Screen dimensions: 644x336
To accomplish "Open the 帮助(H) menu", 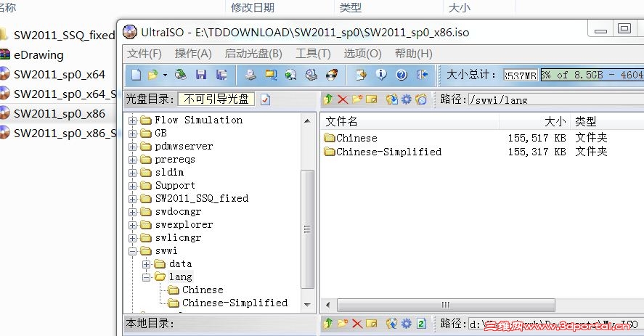I will [x=414, y=54].
